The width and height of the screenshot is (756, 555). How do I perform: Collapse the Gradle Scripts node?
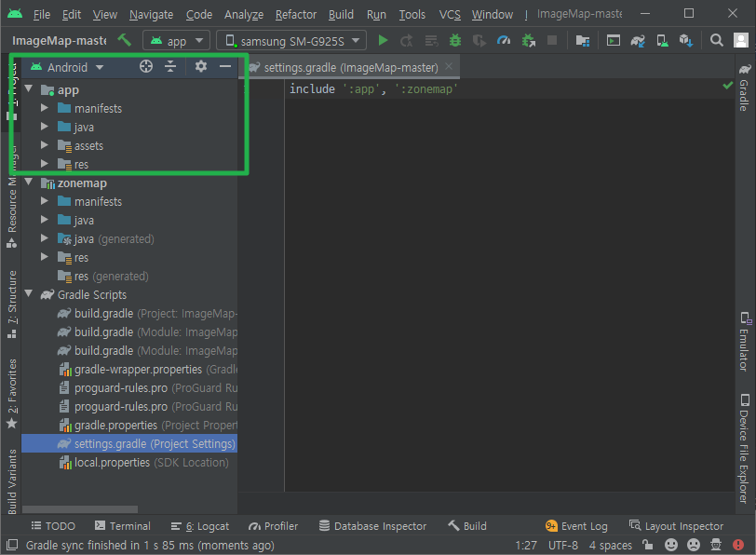coord(29,294)
